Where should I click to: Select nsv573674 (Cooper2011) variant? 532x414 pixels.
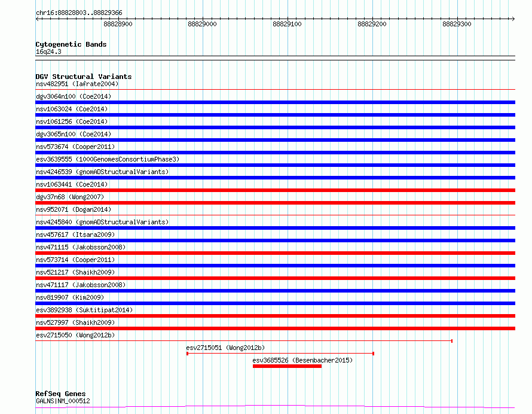tap(75, 147)
